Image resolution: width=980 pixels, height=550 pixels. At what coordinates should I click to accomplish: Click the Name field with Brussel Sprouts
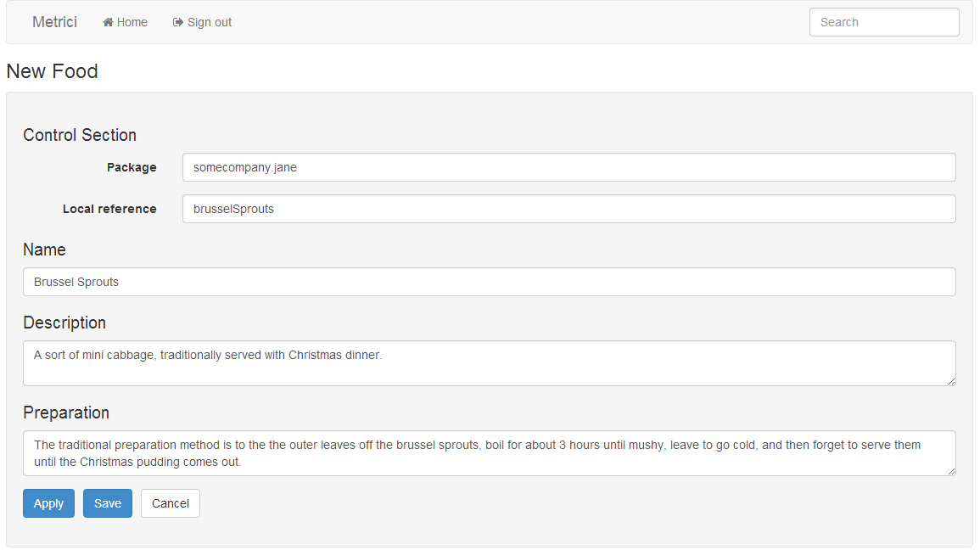490,282
